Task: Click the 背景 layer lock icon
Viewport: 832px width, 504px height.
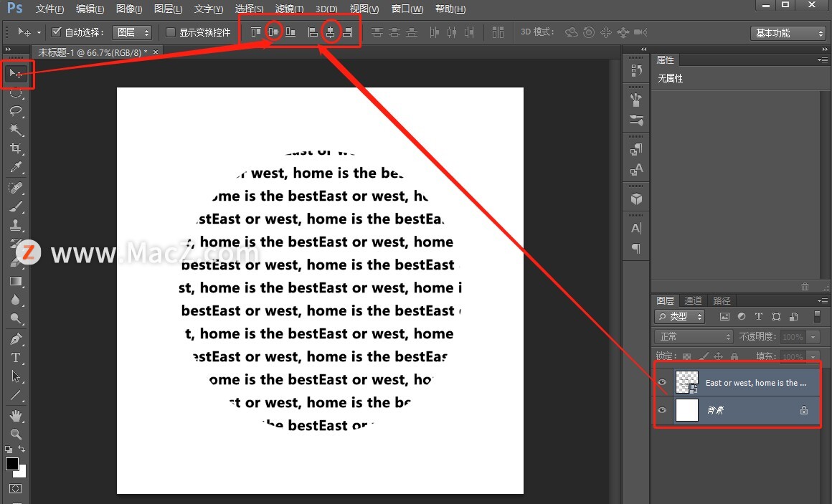Action: coord(804,410)
